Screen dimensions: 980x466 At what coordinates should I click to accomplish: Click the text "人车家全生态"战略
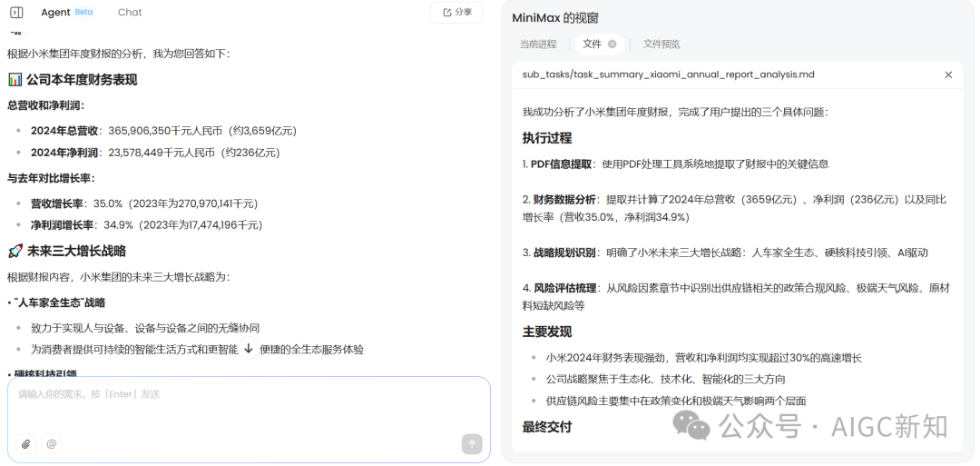[59, 302]
